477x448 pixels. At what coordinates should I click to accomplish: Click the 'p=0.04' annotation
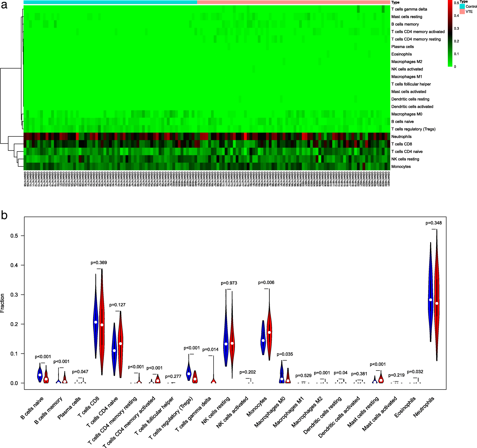(340, 373)
